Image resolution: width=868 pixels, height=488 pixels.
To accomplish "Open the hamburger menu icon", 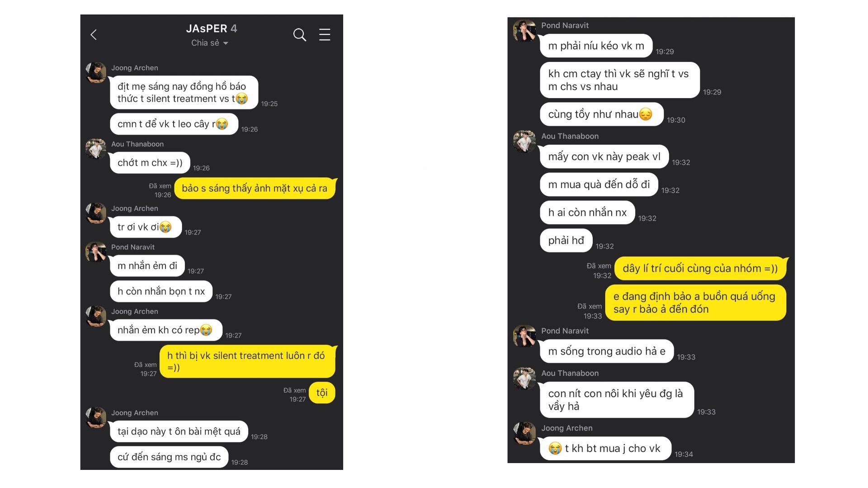I will pyautogui.click(x=325, y=35).
